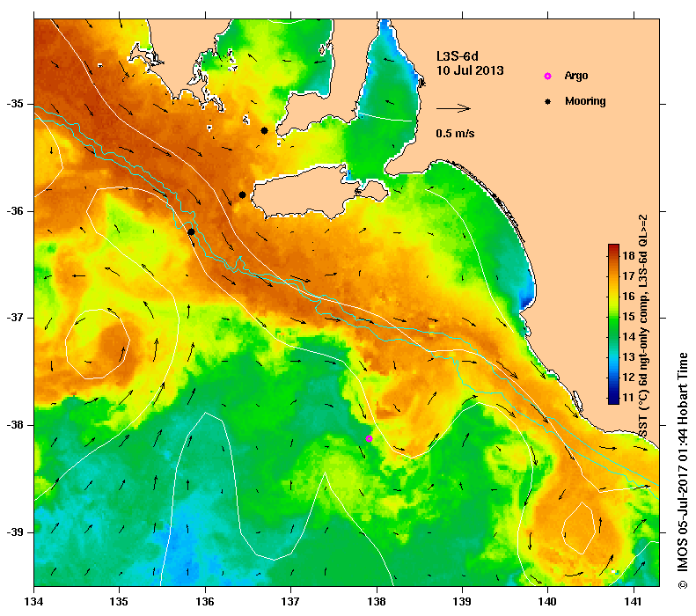Image resolution: width=696 pixels, height=616 pixels.
Task: Click longitude label '136'
Action: 205,602
